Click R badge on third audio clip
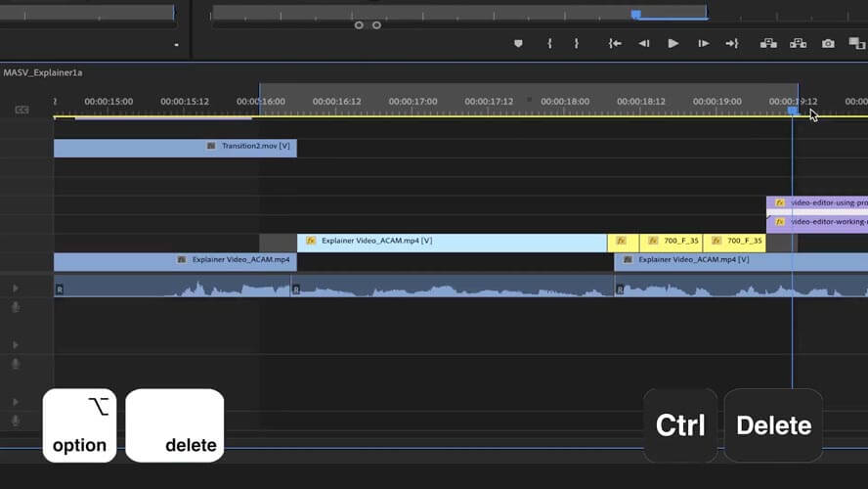Image resolution: width=868 pixels, height=489 pixels. [x=620, y=289]
